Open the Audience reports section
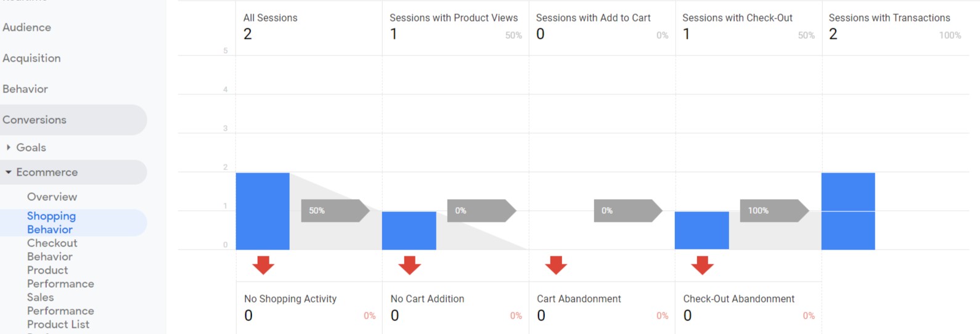 pyautogui.click(x=27, y=27)
